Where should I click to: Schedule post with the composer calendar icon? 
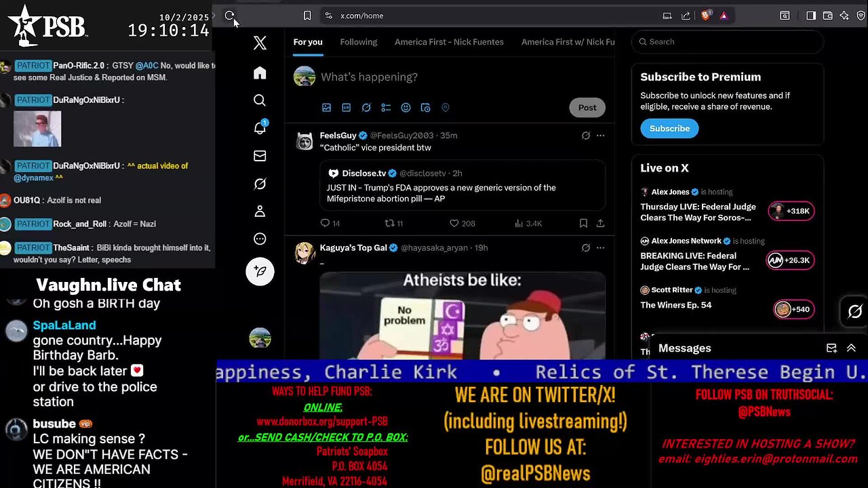pyautogui.click(x=426, y=108)
